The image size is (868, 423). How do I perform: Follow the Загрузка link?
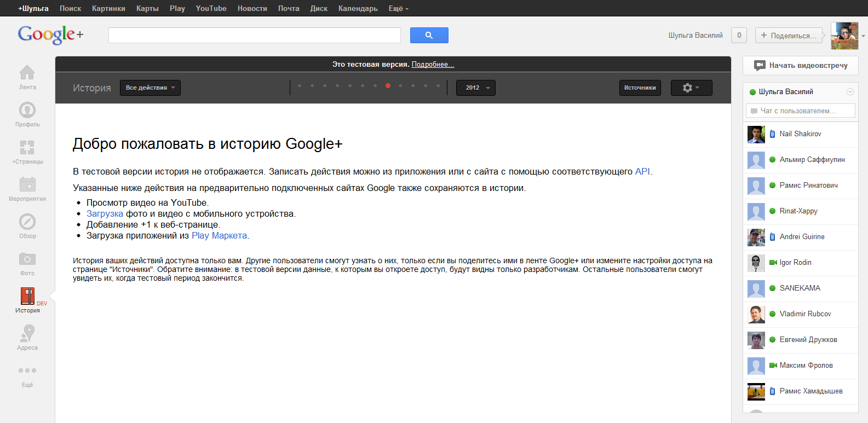pos(105,213)
